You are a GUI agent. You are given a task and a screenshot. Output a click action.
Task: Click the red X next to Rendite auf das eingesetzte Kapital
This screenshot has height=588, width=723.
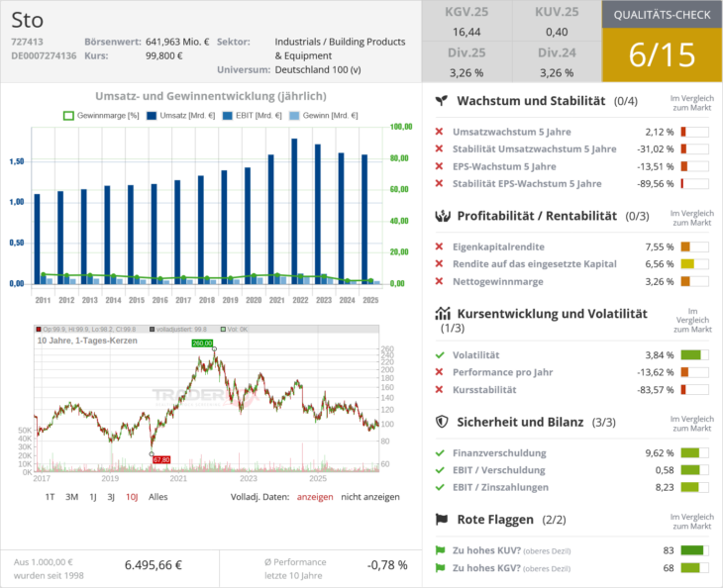(439, 263)
